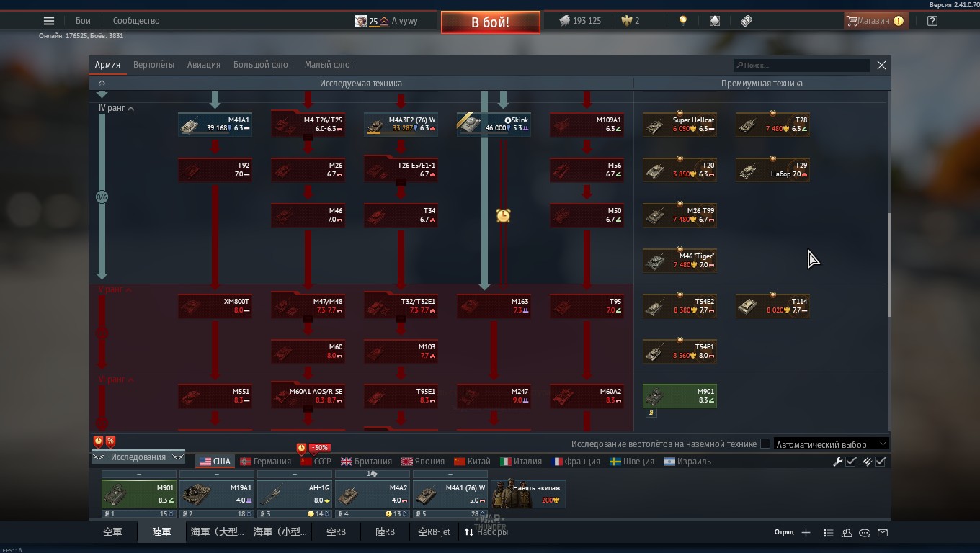Screen dimensions: 980x553
Task: Select the AH-1G crew slot
Action: [295, 495]
